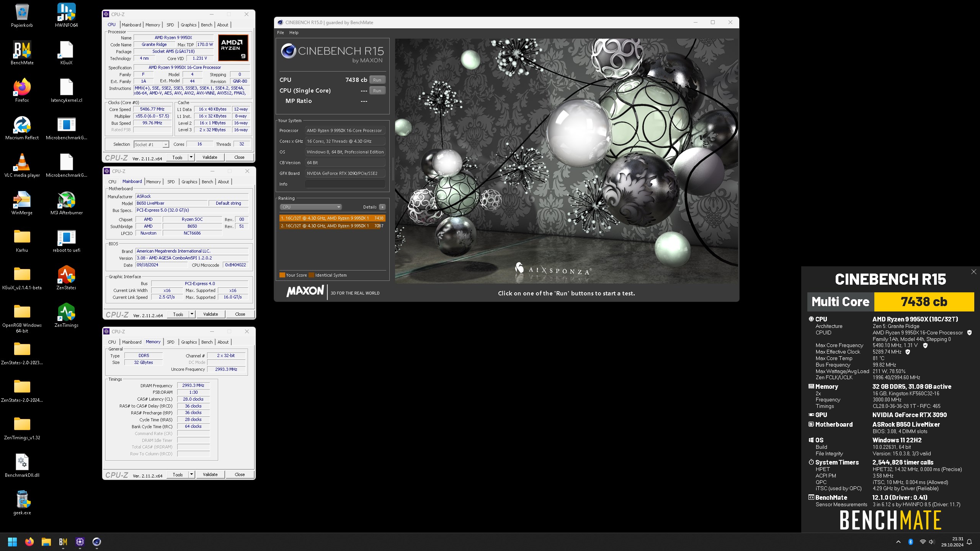Select the BenchmarkDll.dll file icon
This screenshot has width=980, height=551.
pos(22,465)
